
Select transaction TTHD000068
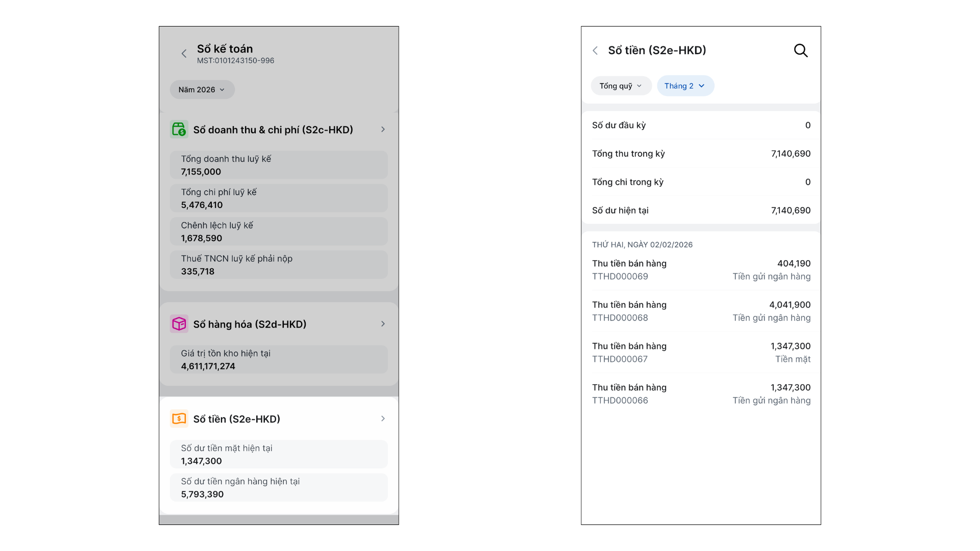[x=701, y=311]
